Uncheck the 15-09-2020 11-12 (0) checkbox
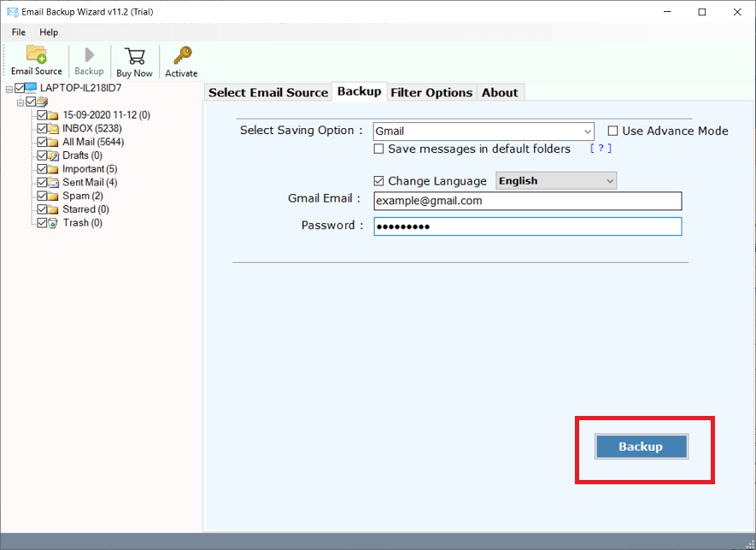 click(x=42, y=114)
